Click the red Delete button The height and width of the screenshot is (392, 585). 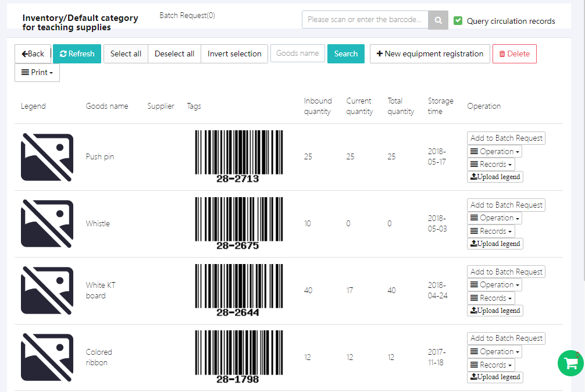(x=514, y=54)
